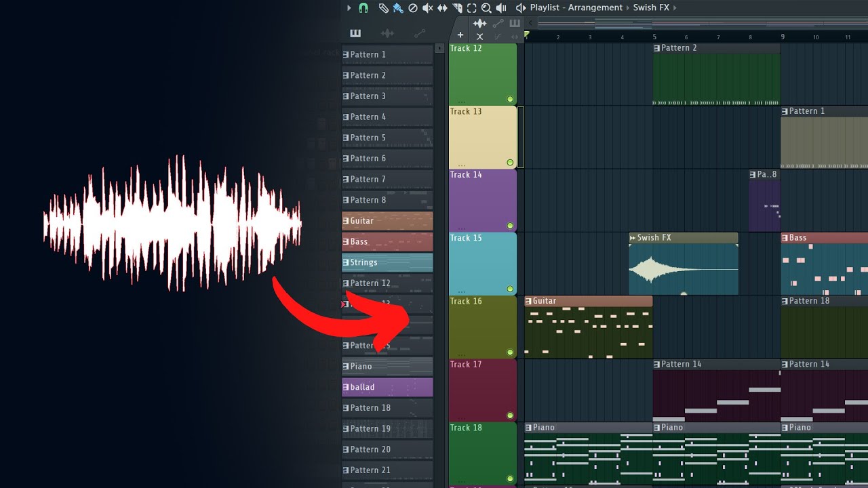
Task: Toggle automation clip focus icon
Action: pyautogui.click(x=498, y=24)
